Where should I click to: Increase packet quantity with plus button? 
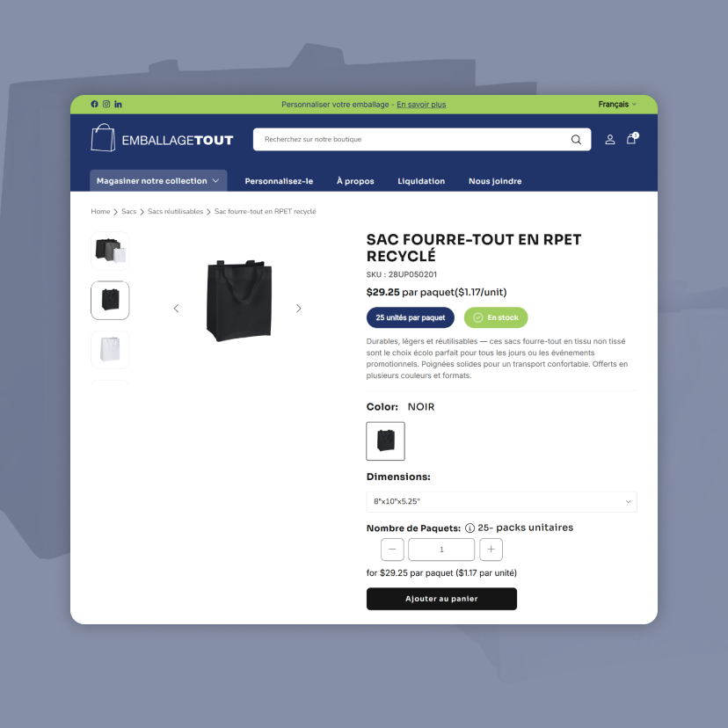pyautogui.click(x=491, y=550)
